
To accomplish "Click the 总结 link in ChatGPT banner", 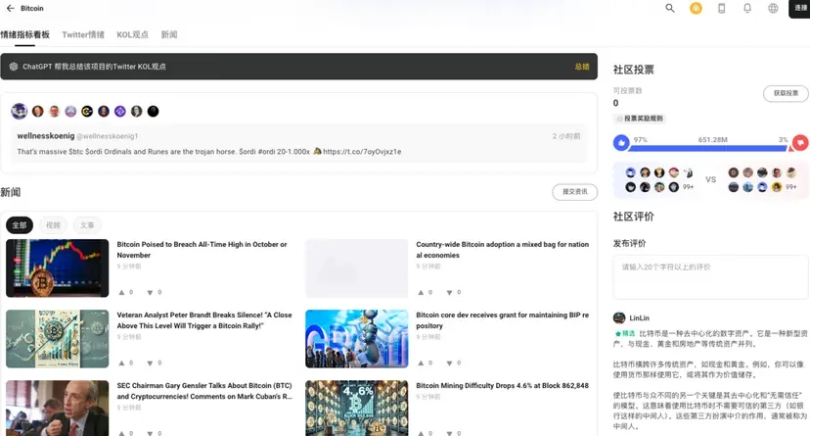I will (x=581, y=67).
